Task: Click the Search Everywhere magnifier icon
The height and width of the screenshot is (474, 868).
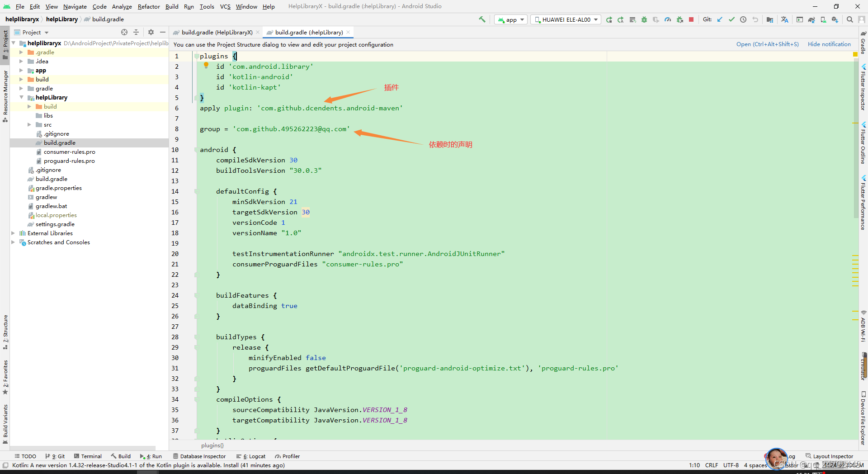Action: click(x=850, y=19)
